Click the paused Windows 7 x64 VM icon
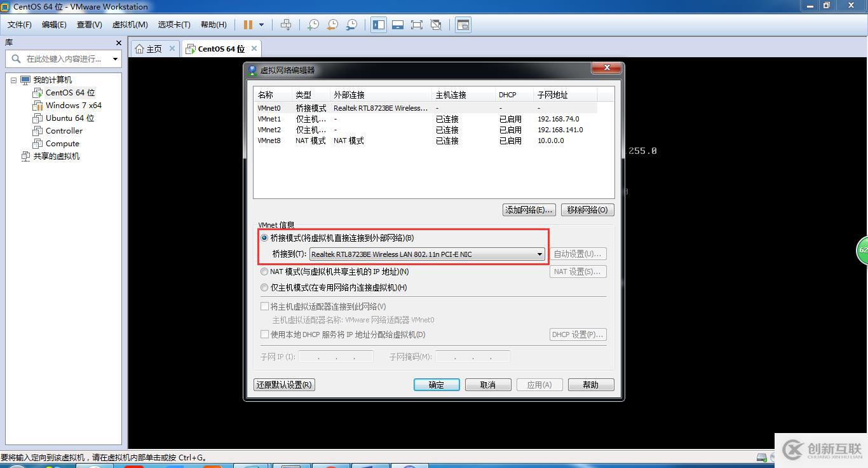This screenshot has width=868, height=468. (37, 106)
